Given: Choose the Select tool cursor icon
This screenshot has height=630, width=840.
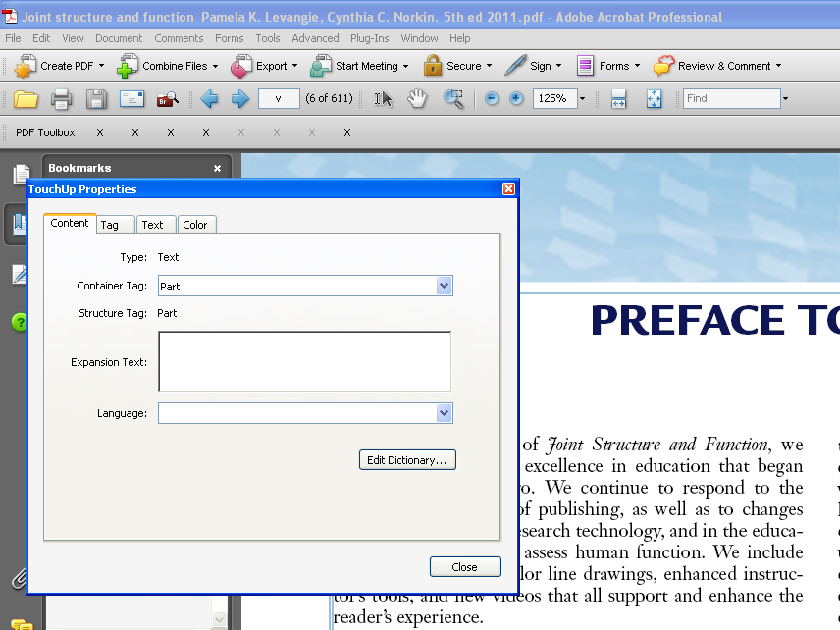Looking at the screenshot, I should (383, 98).
